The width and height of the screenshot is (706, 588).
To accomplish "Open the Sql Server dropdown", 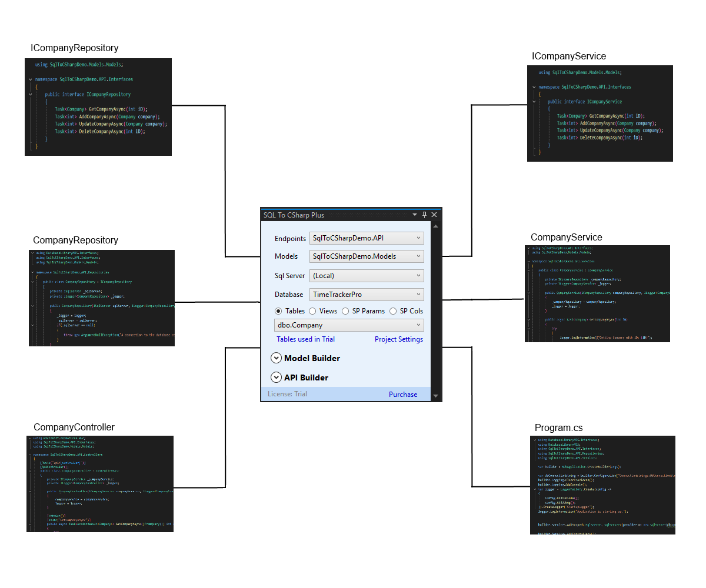I will (x=367, y=275).
